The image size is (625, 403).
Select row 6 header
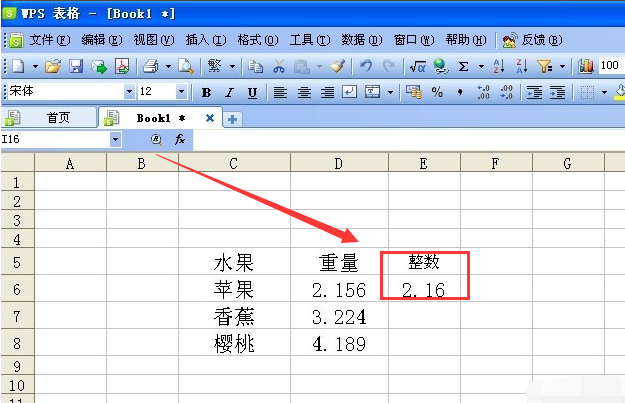[x=17, y=289]
